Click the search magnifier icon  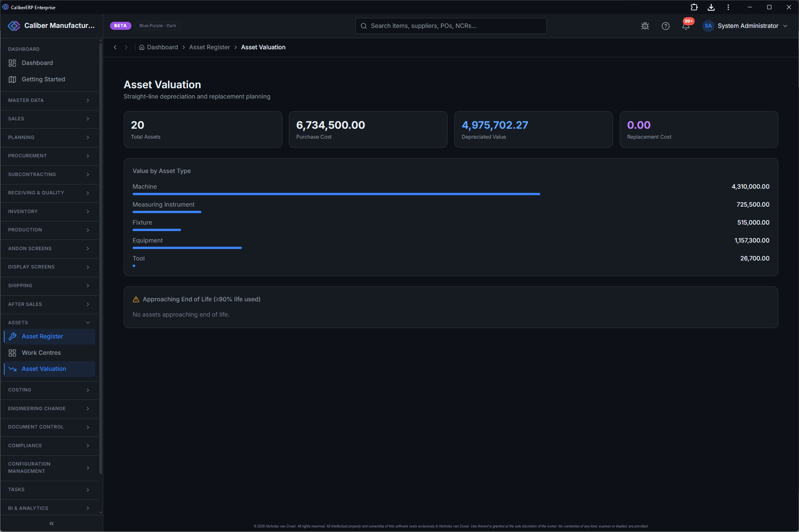(x=364, y=26)
